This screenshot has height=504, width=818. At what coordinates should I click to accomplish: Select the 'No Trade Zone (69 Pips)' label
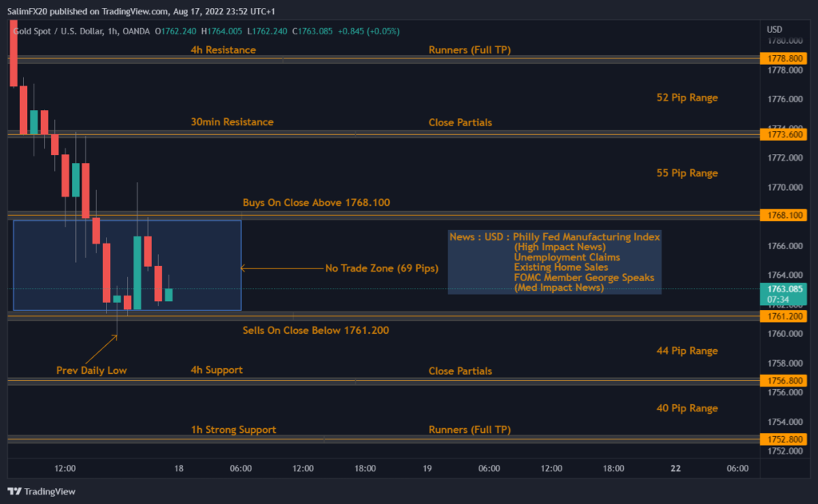381,268
